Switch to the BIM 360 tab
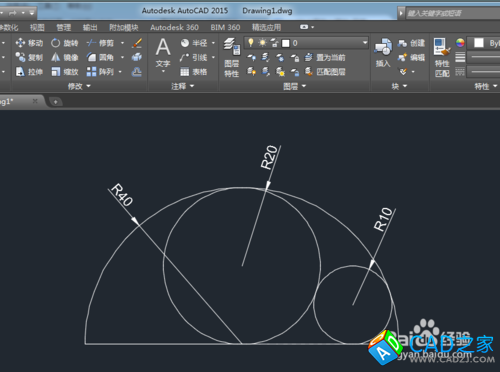Image resolution: width=500 pixels, height=372 pixels. coord(225,27)
